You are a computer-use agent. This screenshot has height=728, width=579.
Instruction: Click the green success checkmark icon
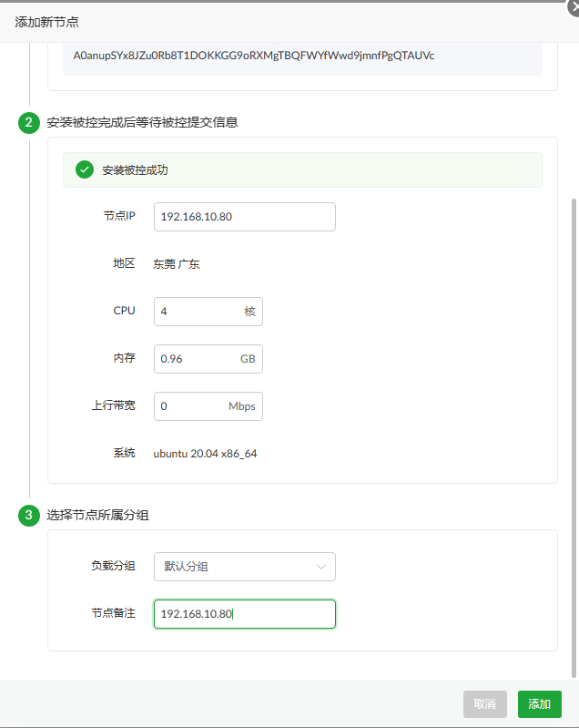point(85,170)
